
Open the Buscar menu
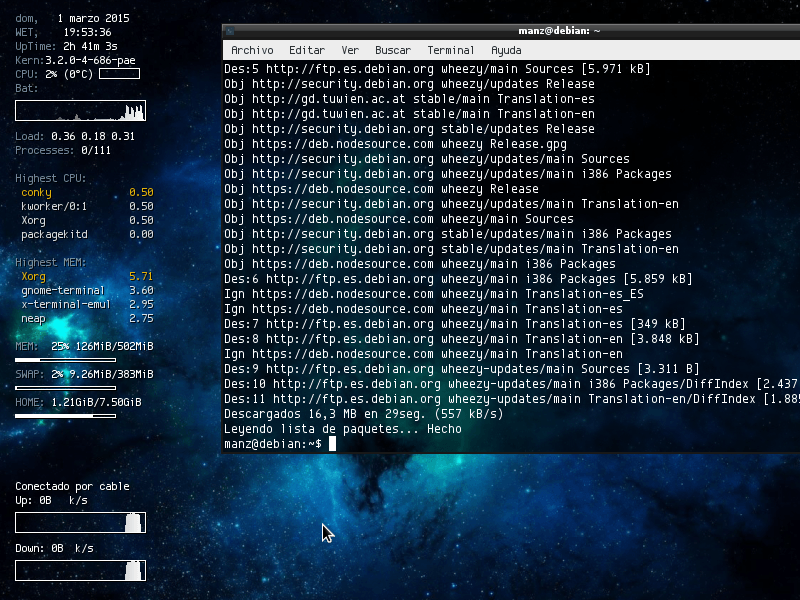(x=392, y=50)
